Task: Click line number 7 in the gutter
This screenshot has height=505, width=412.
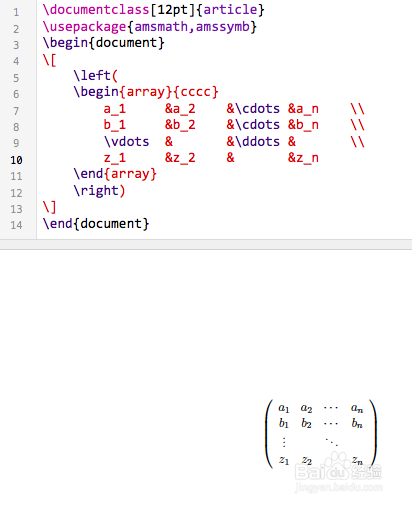Action: [x=16, y=111]
